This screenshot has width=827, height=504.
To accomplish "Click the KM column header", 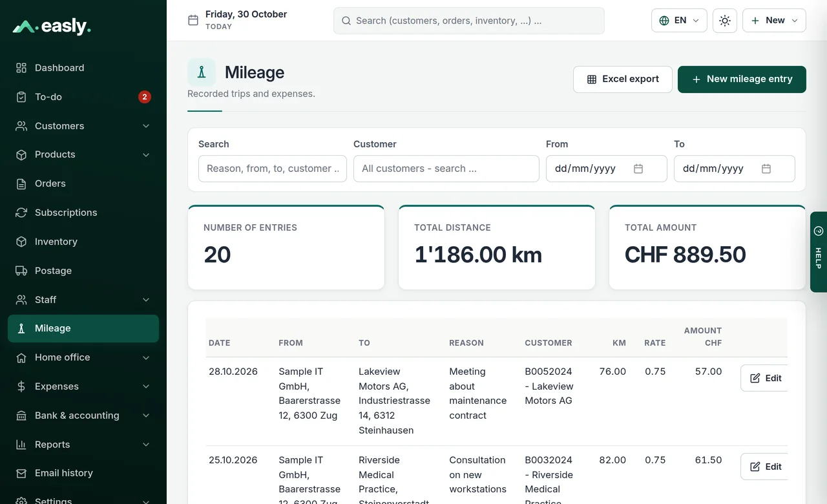I will tap(619, 343).
